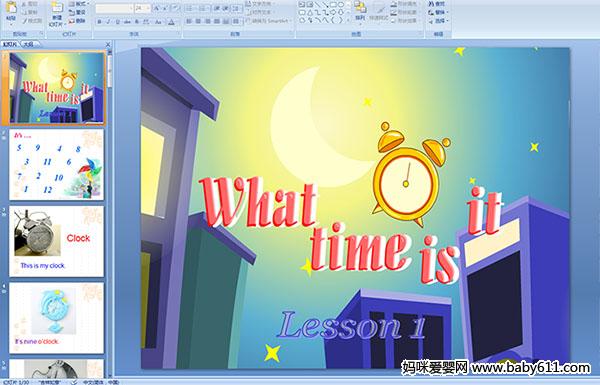Screen dimensions: 600x385
Task: Click the 'Lesson 1' text on slide
Action: [x=351, y=326]
